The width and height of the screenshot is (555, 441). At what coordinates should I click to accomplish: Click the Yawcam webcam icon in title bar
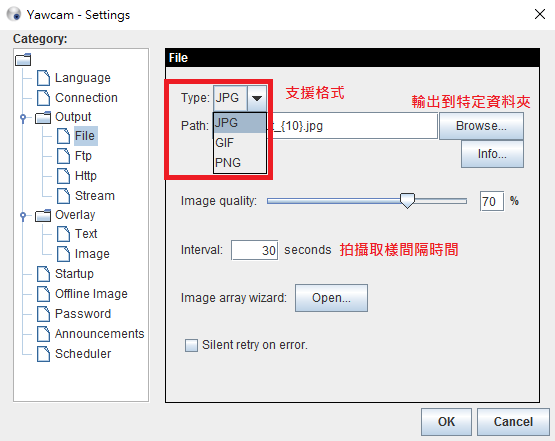click(x=14, y=14)
